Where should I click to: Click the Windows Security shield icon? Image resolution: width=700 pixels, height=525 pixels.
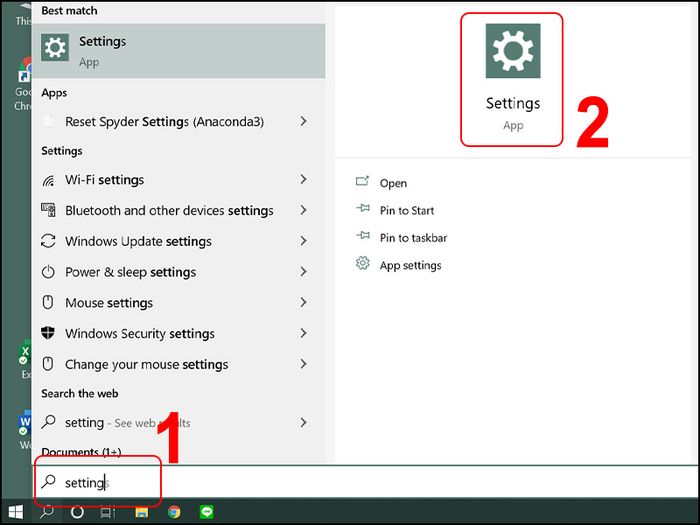point(48,333)
